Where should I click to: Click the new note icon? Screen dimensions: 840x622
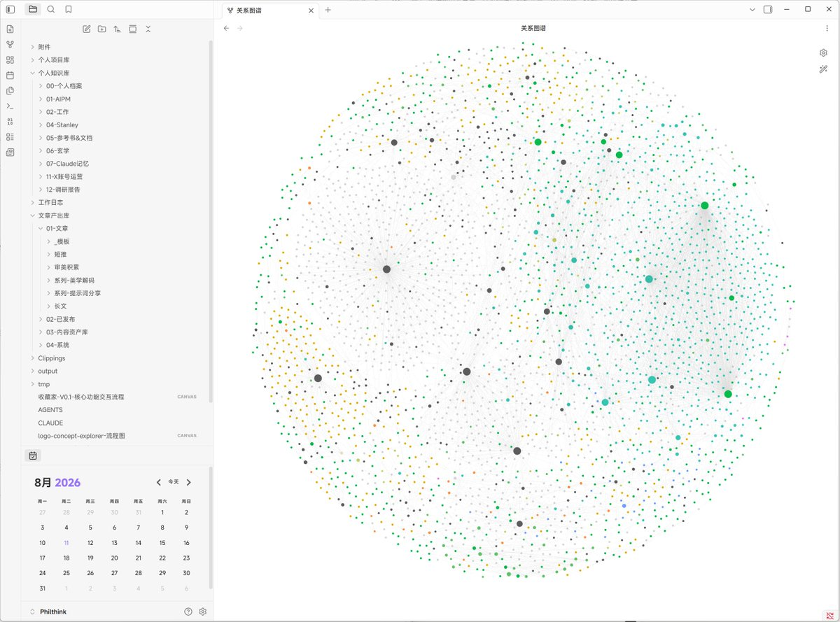tap(87, 29)
